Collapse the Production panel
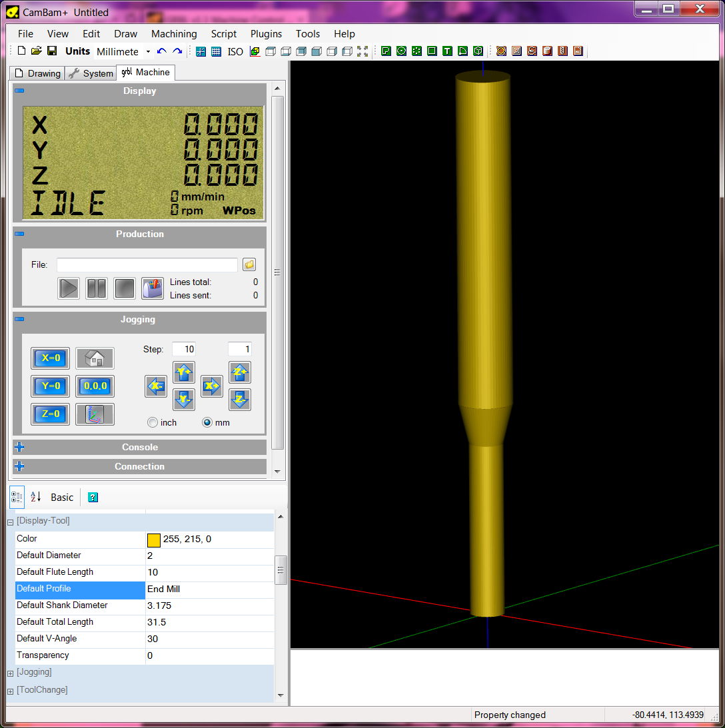This screenshot has width=725, height=728. click(x=19, y=234)
